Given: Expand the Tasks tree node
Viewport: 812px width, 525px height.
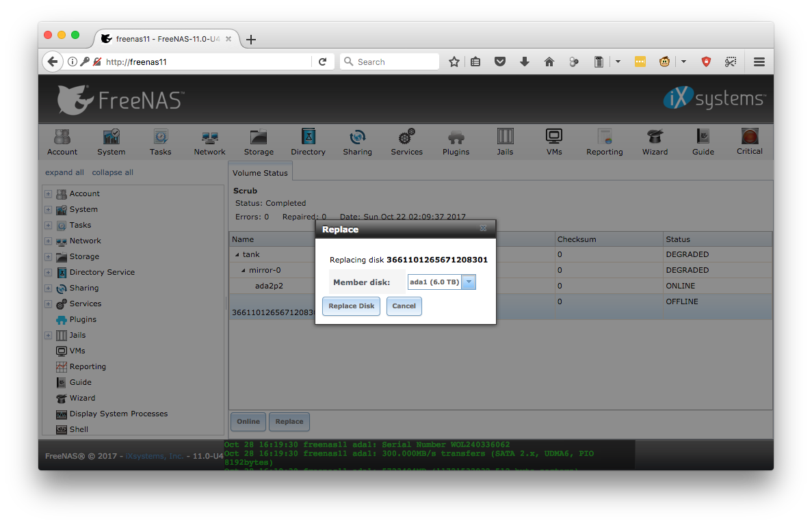Looking at the screenshot, I should [x=48, y=225].
